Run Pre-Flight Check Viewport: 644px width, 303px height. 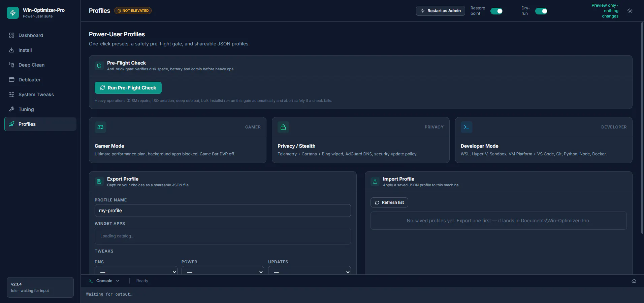point(128,88)
